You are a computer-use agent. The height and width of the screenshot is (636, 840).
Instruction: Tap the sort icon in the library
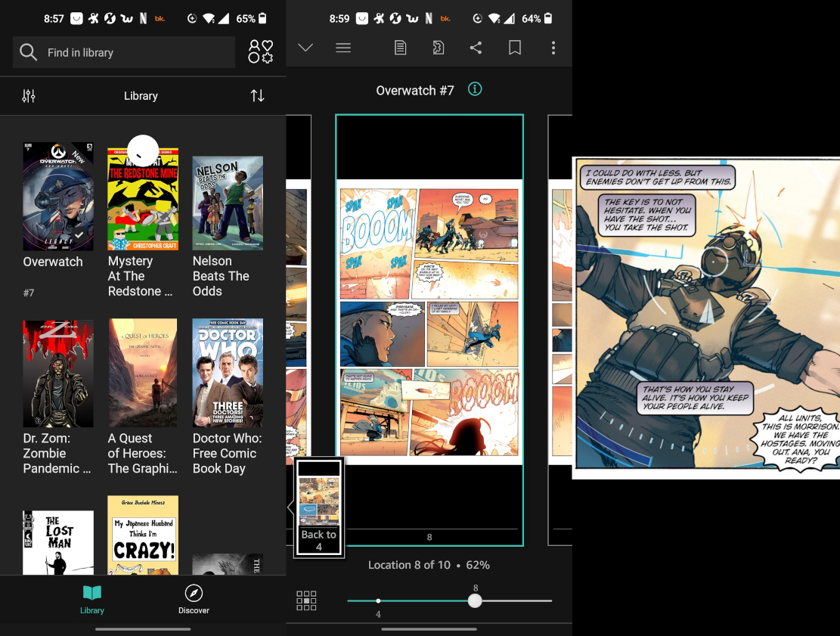tap(257, 95)
